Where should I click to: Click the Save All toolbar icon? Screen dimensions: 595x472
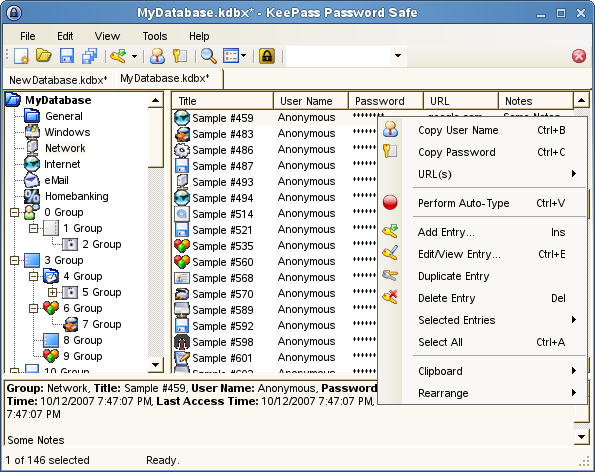point(90,56)
